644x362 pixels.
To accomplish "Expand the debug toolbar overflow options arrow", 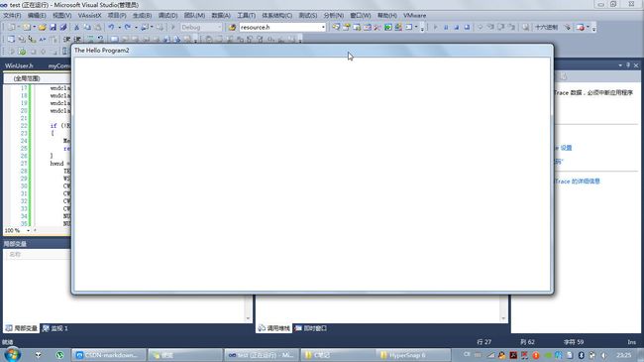I will (x=593, y=28).
